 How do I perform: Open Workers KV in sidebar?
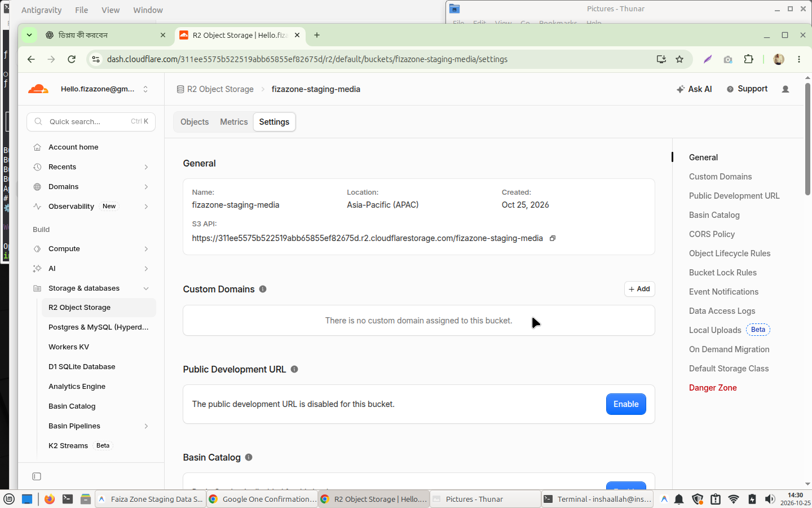pos(69,347)
